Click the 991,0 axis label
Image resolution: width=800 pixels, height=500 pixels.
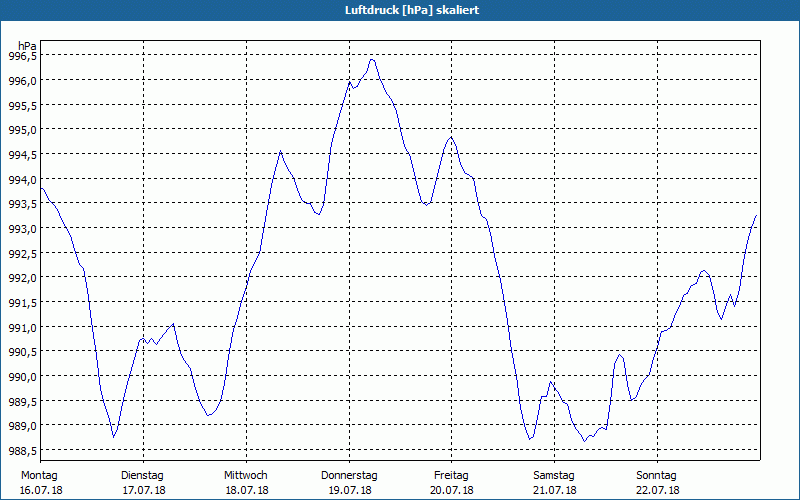pos(22,327)
